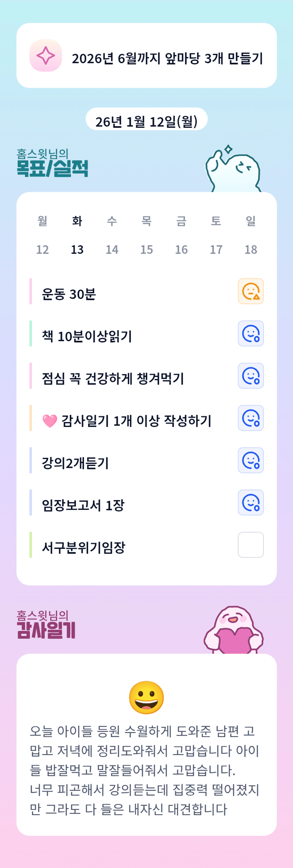Select Monday the 12th in the week row

click(x=43, y=249)
